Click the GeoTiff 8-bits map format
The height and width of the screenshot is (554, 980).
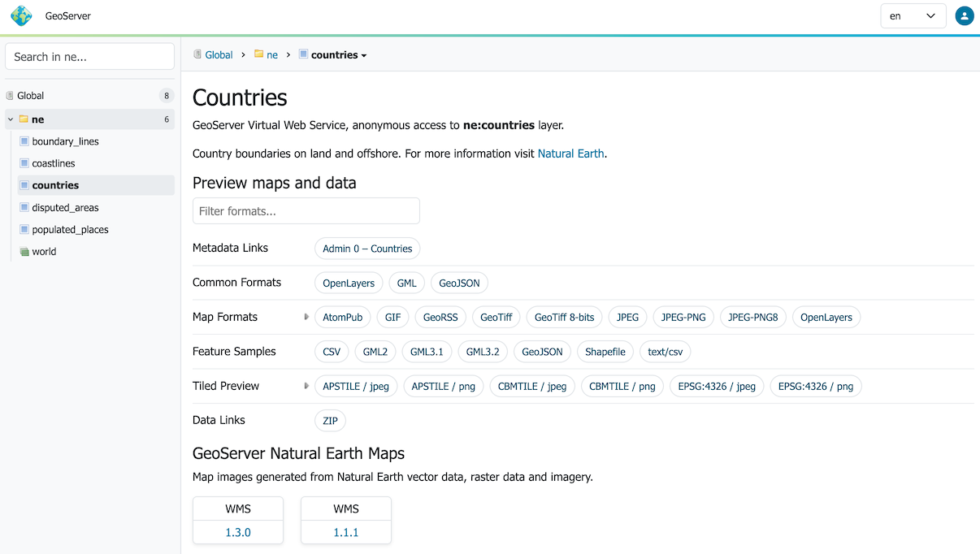tap(564, 318)
